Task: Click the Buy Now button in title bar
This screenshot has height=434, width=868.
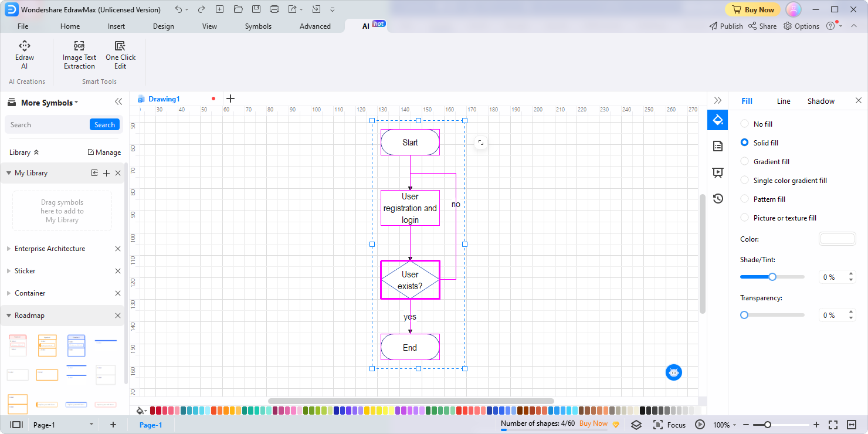Action: [x=753, y=9]
